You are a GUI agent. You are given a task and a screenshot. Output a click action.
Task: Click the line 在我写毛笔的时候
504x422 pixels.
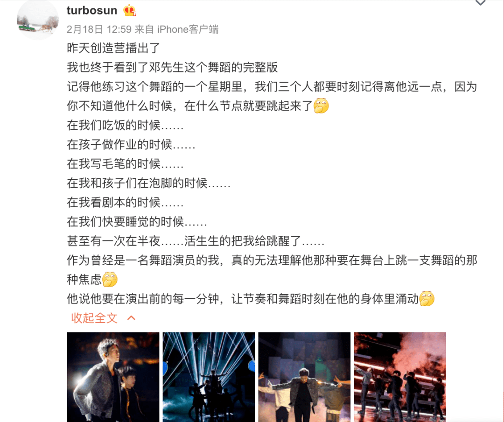pyautogui.click(x=125, y=164)
